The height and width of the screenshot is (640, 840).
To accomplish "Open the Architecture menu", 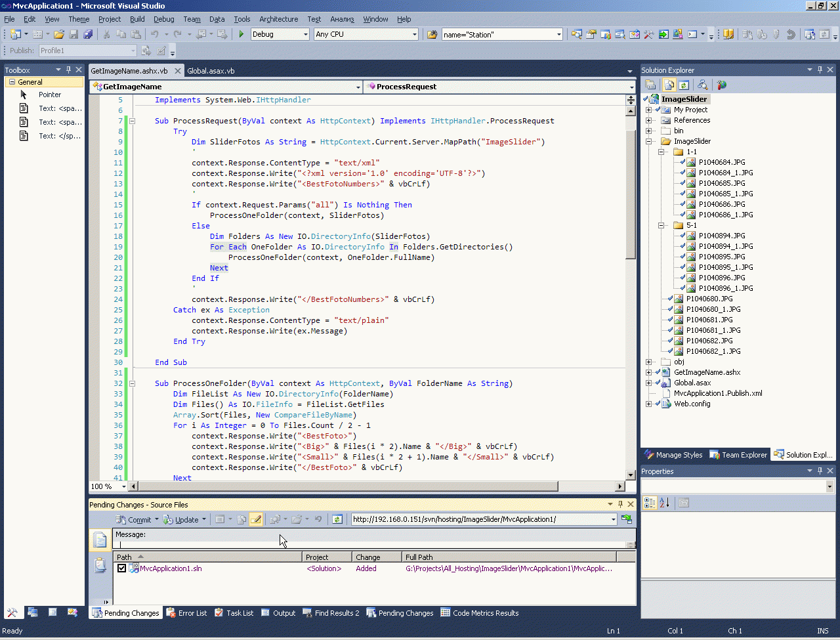I will tap(278, 19).
